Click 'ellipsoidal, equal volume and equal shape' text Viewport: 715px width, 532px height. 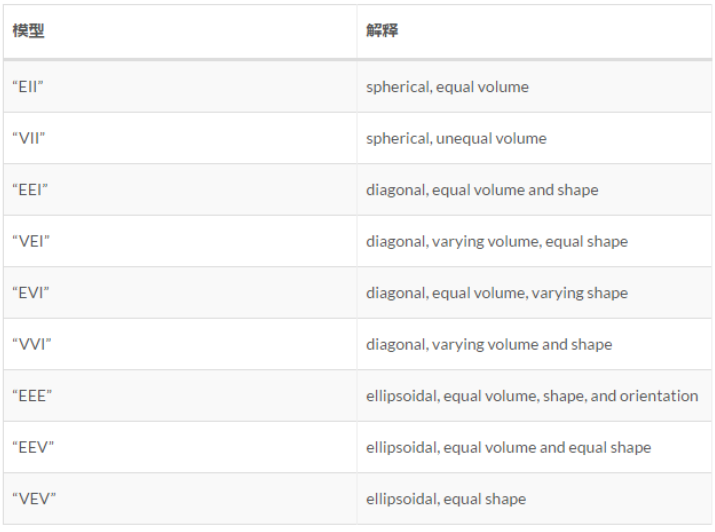tap(508, 447)
